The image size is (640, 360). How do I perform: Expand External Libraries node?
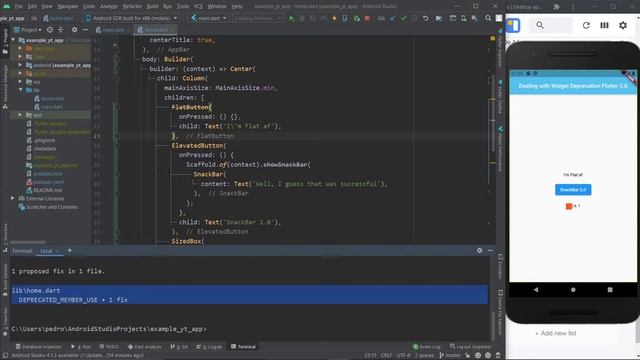point(13,198)
